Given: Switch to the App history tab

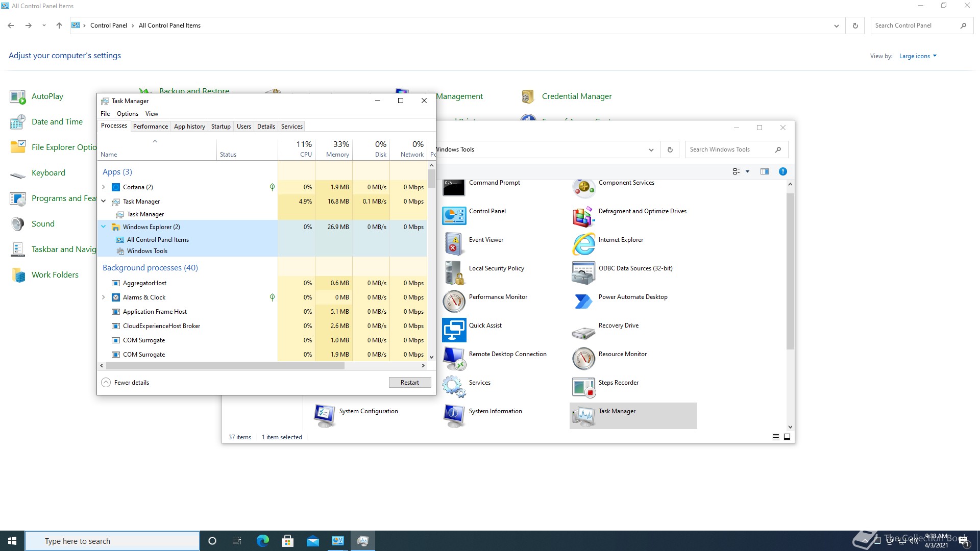Looking at the screenshot, I should pyautogui.click(x=189, y=127).
